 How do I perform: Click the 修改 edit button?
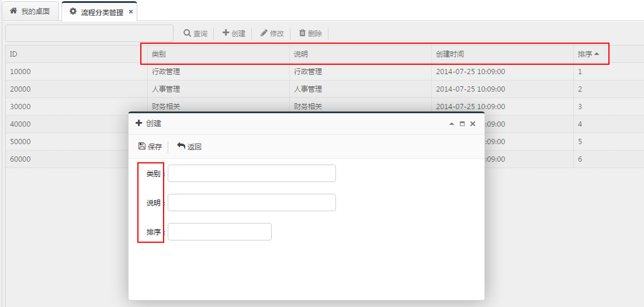272,33
